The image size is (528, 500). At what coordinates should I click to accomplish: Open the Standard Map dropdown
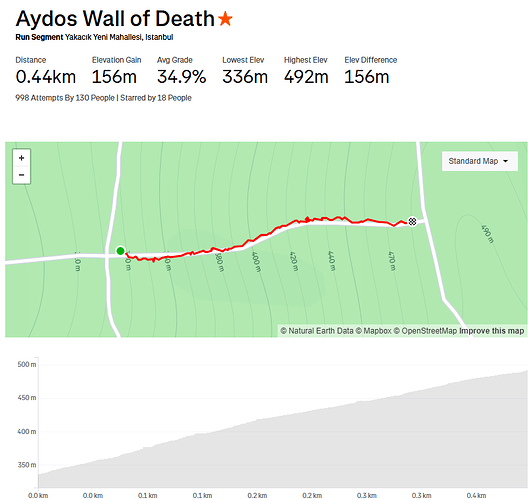(480, 161)
